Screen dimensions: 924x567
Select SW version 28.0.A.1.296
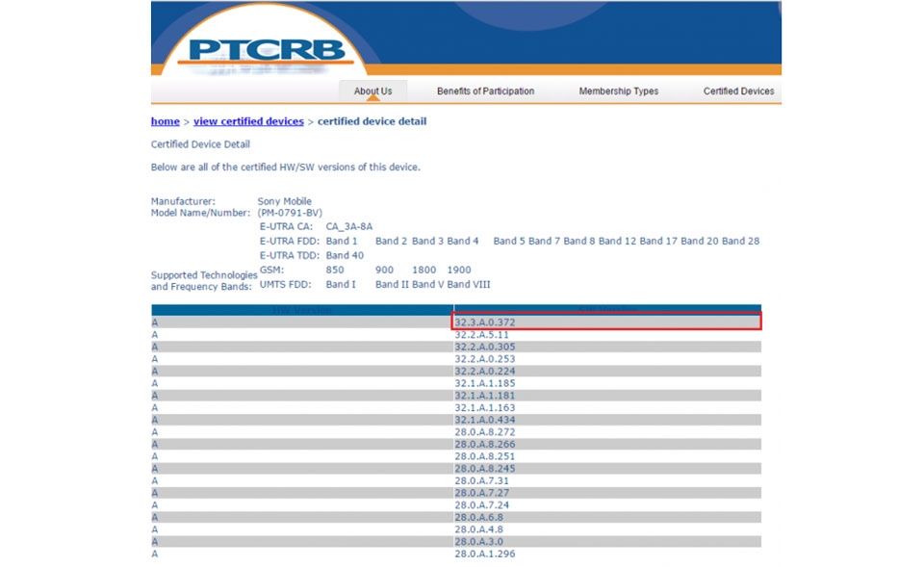pos(485,554)
